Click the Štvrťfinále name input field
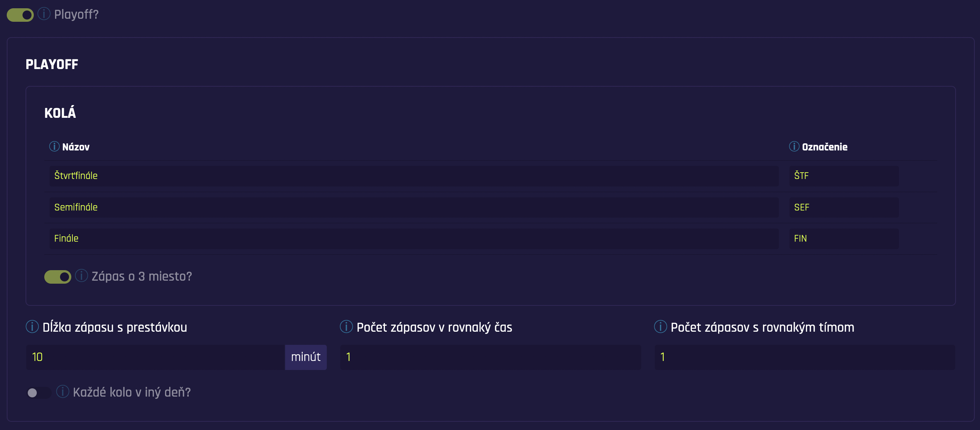 pyautogui.click(x=413, y=176)
